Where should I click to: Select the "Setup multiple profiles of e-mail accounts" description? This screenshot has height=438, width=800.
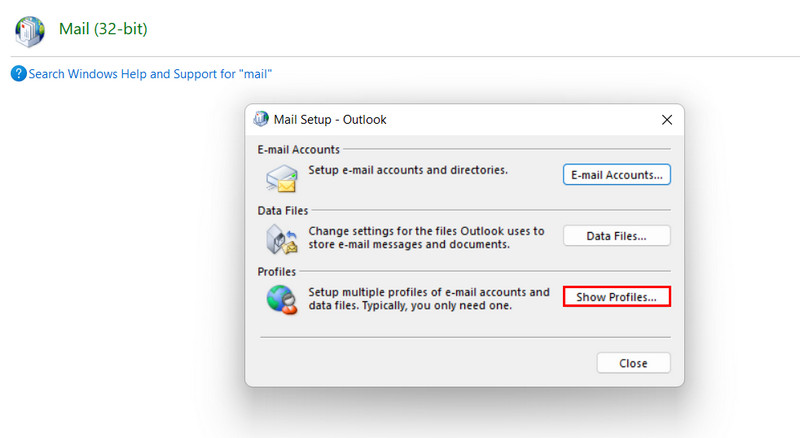(x=429, y=299)
